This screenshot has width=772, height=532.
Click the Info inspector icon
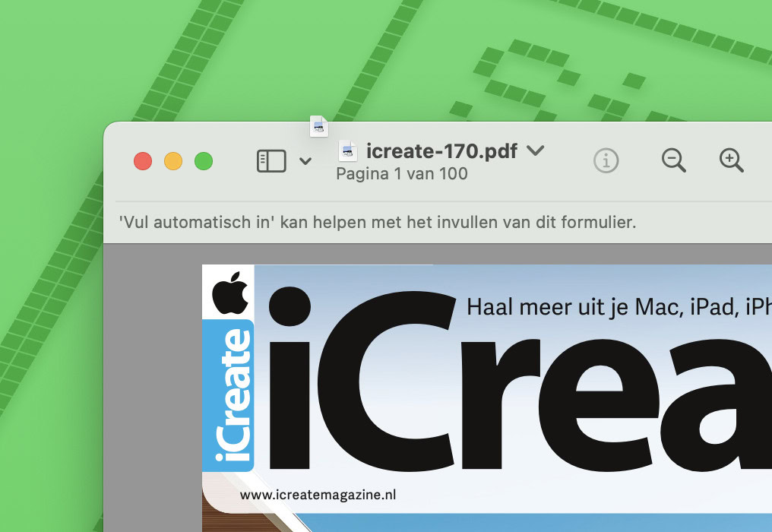tap(606, 160)
